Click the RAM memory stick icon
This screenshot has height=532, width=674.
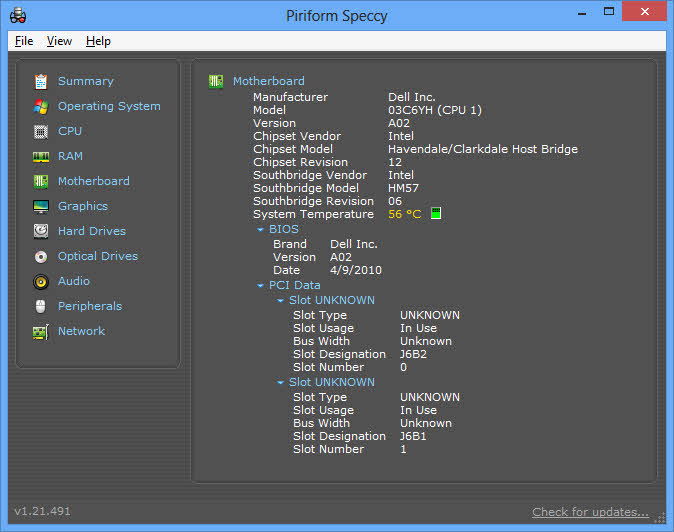tap(41, 157)
